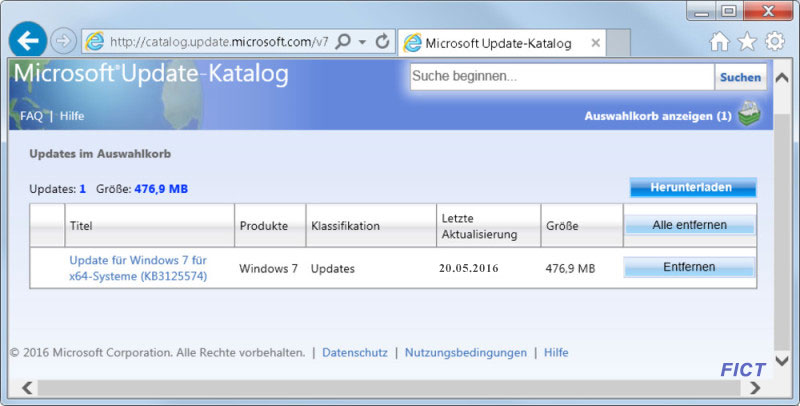800x406 pixels.
Task: Open the FAQ link in header
Action: [x=31, y=116]
